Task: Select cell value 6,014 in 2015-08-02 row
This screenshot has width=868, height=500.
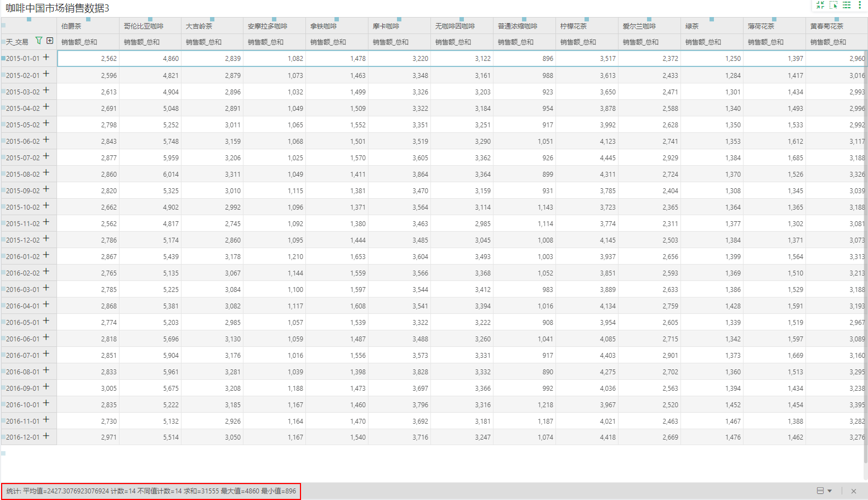Action: [x=171, y=175]
